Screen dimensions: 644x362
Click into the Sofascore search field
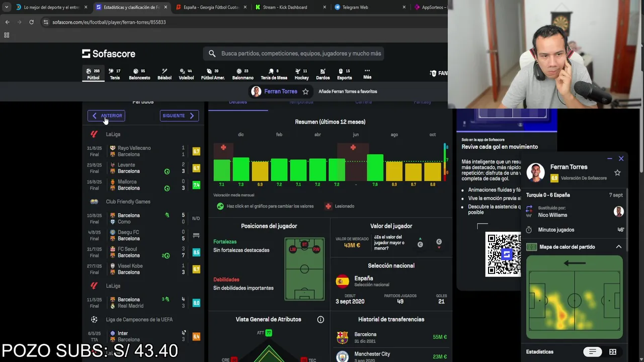pyautogui.click(x=293, y=53)
